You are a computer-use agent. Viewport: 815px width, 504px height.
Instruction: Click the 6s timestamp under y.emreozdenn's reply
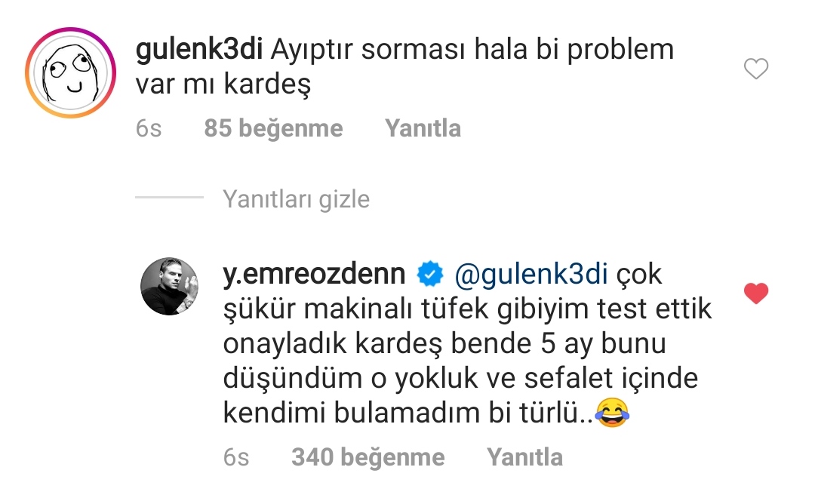[236, 457]
